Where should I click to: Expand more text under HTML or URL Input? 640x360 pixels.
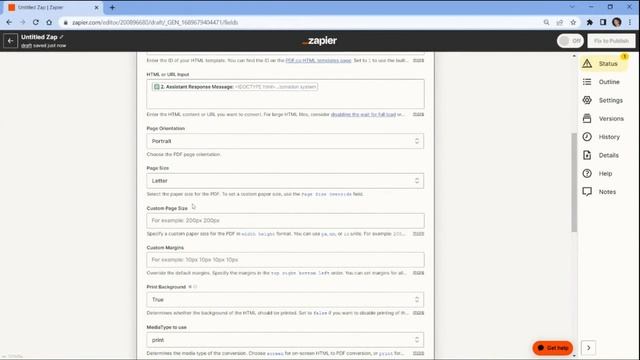pos(418,114)
